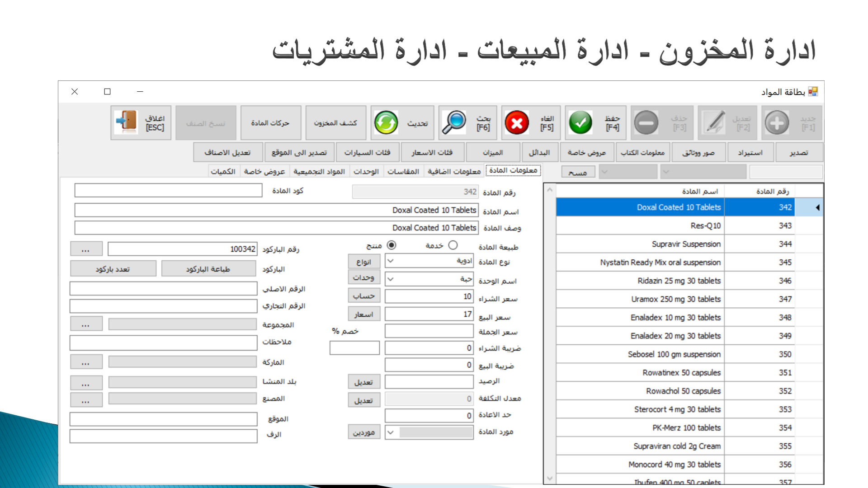Click the green circular Refresh icon
Image resolution: width=868 pixels, height=488 pixels.
point(386,123)
